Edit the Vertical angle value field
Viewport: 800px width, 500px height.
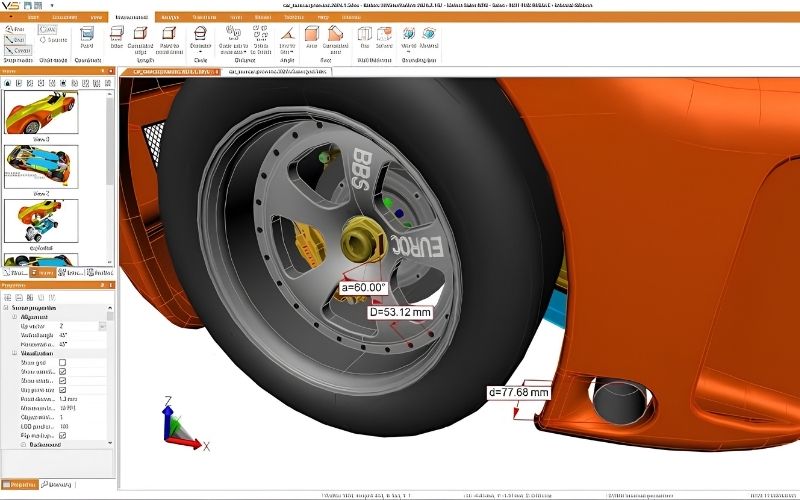[x=82, y=335]
